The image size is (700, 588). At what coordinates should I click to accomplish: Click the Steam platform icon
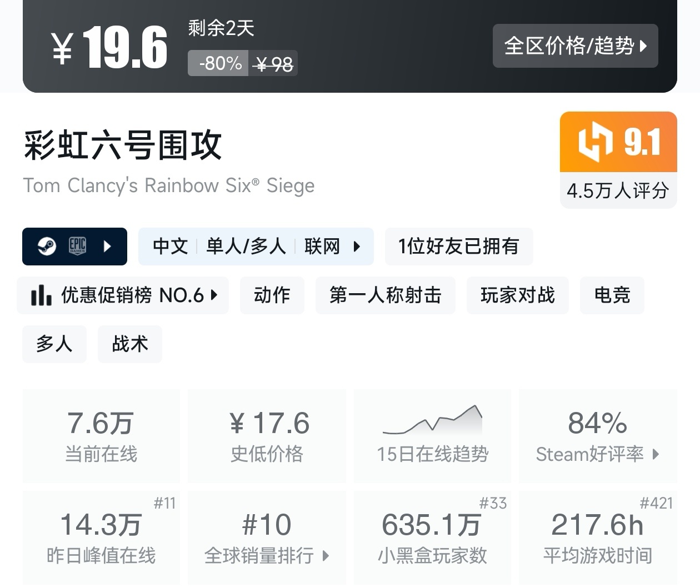(x=47, y=246)
